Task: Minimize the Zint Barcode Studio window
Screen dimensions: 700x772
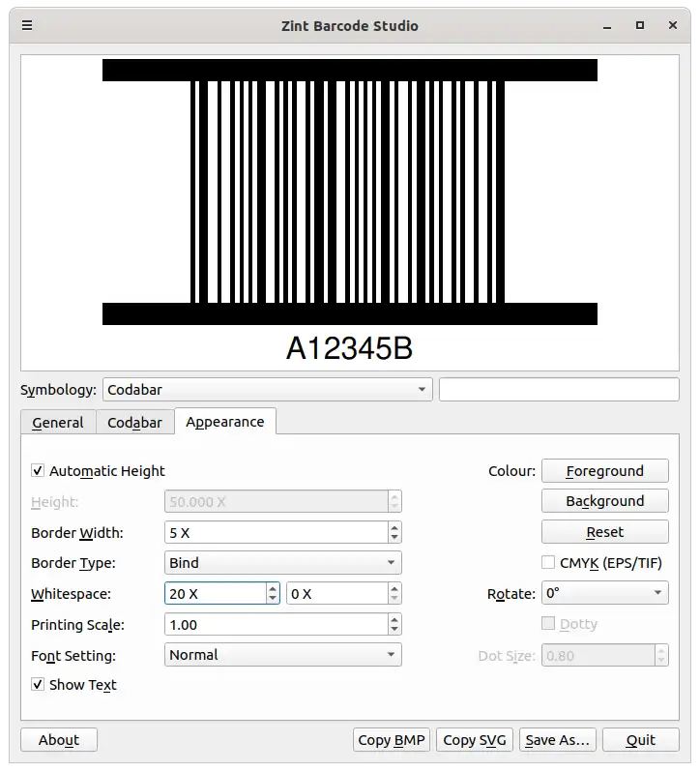Action: coord(607,25)
